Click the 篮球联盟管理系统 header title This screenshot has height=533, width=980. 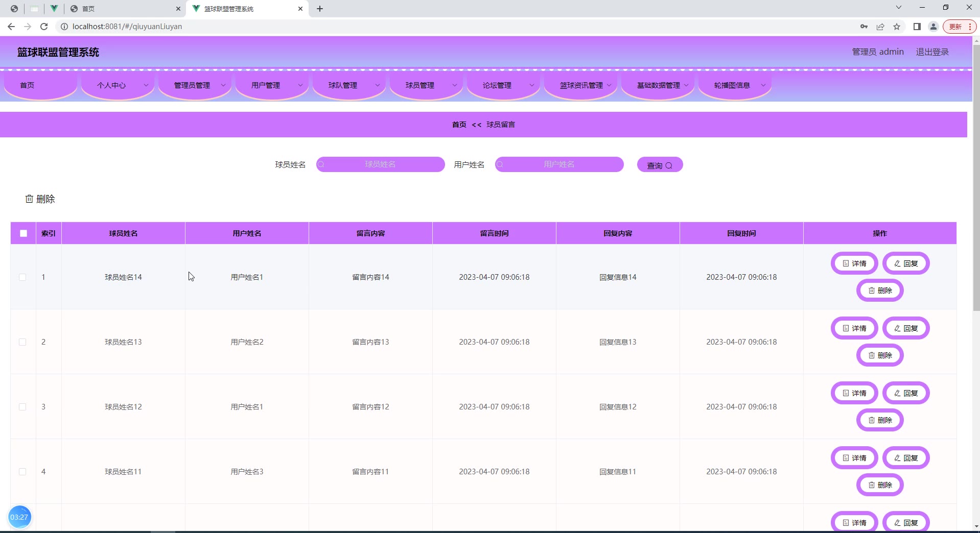58,52
